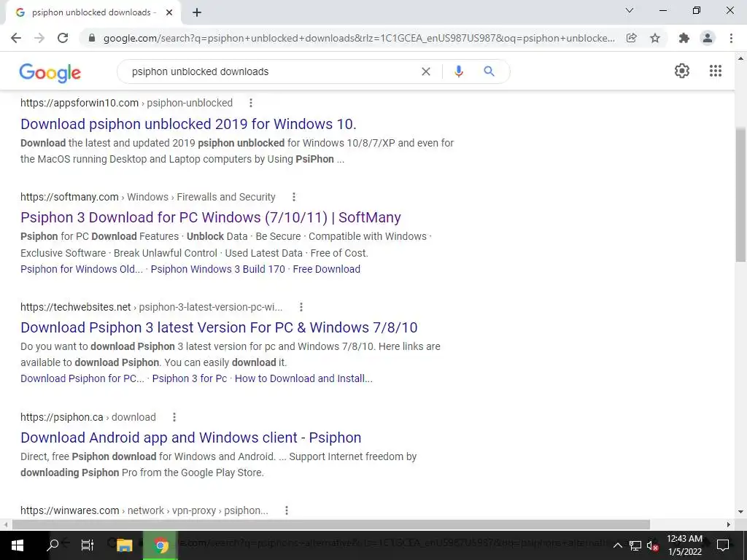The height and width of the screenshot is (560, 747).
Task: Open the Windows notification center
Action: point(723,545)
